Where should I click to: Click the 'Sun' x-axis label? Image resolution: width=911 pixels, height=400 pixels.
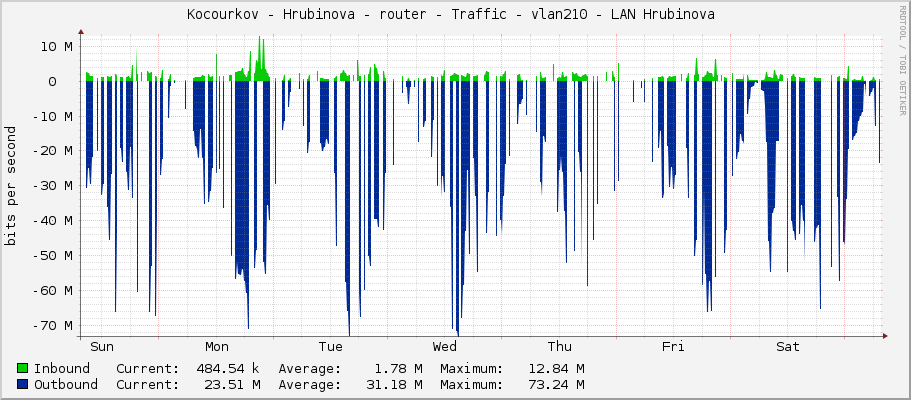pos(102,347)
